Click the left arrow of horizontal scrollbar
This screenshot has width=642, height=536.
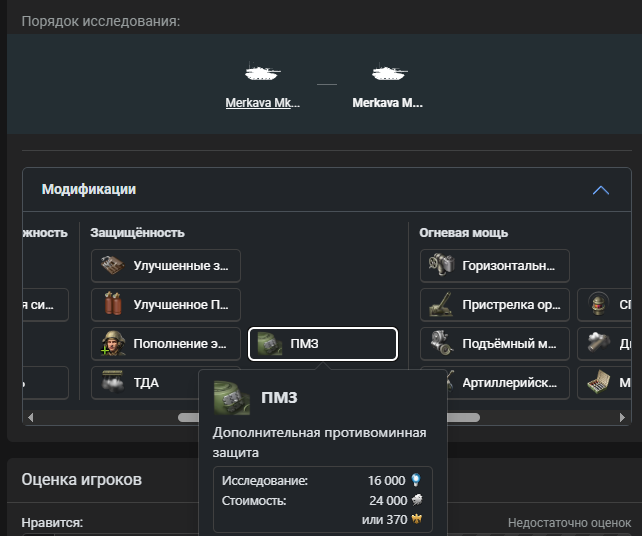tap(30, 417)
